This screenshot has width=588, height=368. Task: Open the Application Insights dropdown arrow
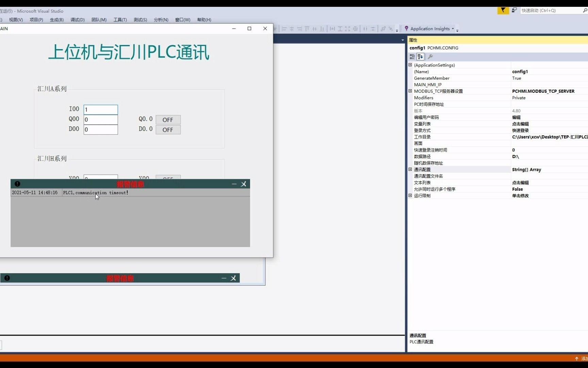pos(453,29)
